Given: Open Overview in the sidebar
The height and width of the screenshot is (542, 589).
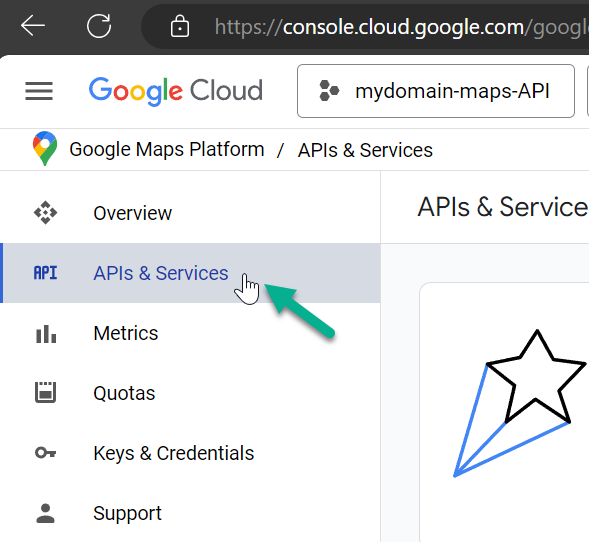Looking at the screenshot, I should pos(190,213).
